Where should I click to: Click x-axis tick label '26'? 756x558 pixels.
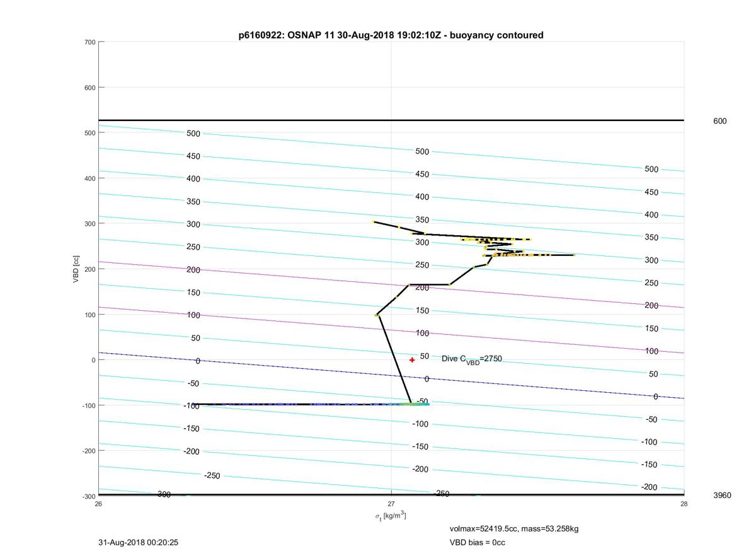pyautogui.click(x=98, y=503)
